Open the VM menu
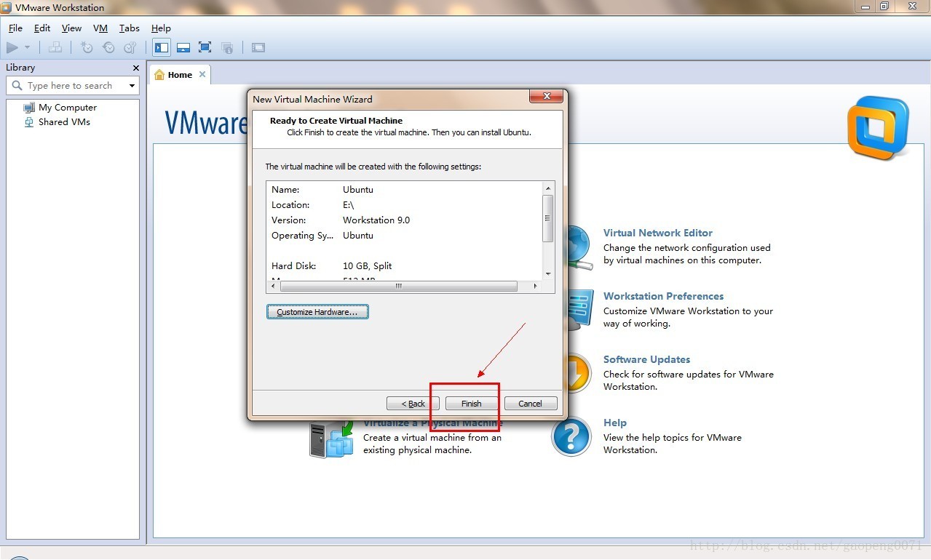 (100, 28)
